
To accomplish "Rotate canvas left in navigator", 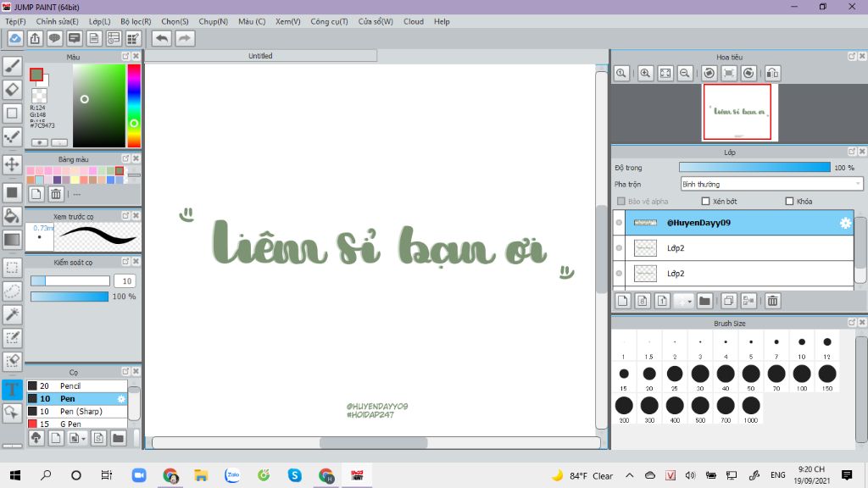I will 709,73.
